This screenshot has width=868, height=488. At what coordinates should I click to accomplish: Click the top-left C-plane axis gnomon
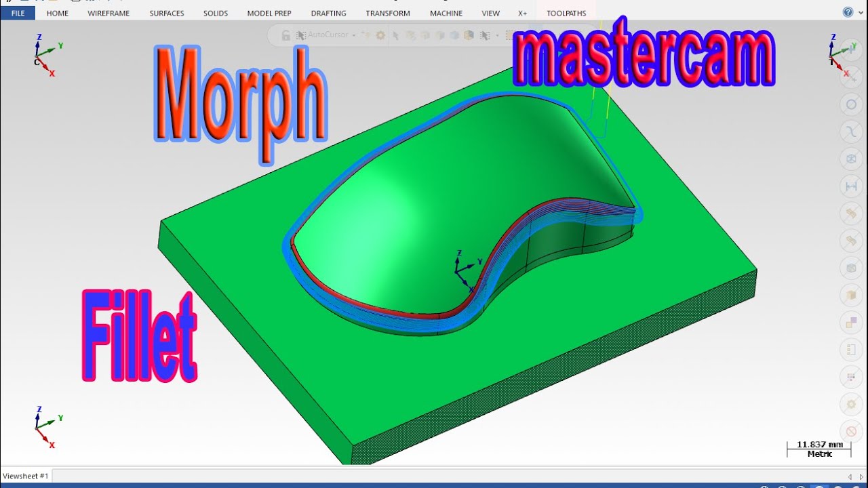48,55
